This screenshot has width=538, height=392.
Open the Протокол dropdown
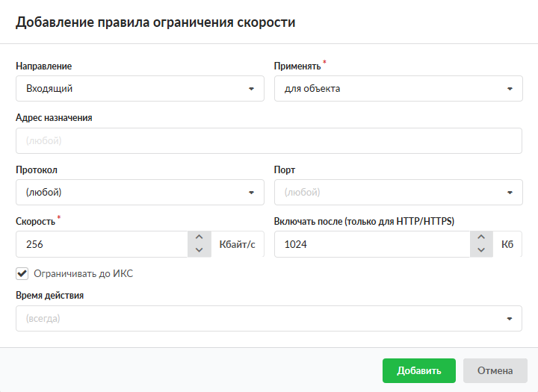tap(140, 192)
